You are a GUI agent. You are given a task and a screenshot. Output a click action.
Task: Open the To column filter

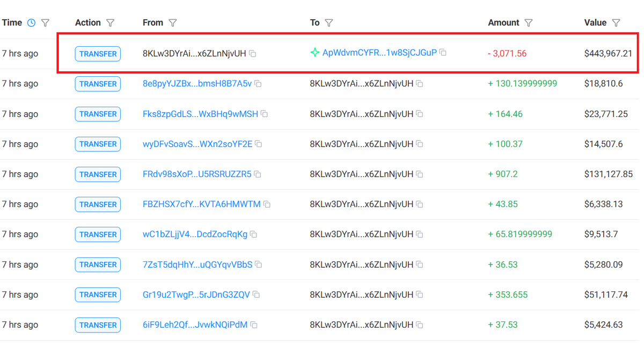click(329, 23)
